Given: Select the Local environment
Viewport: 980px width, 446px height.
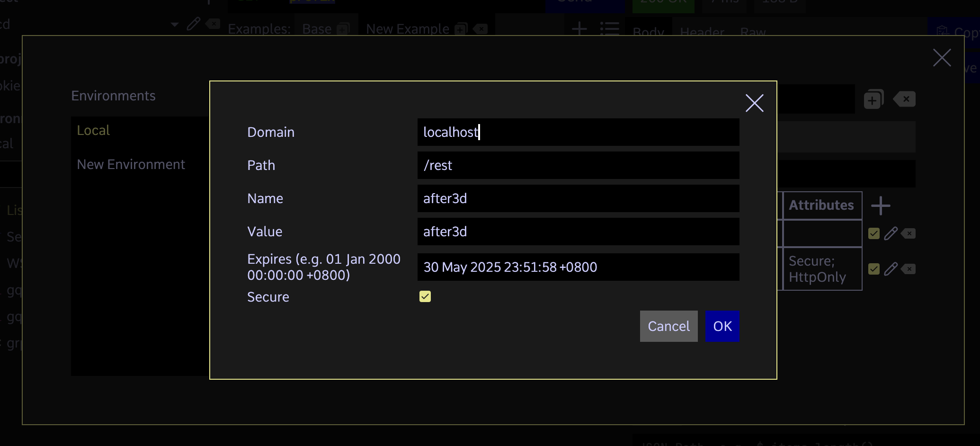Looking at the screenshot, I should pyautogui.click(x=93, y=130).
